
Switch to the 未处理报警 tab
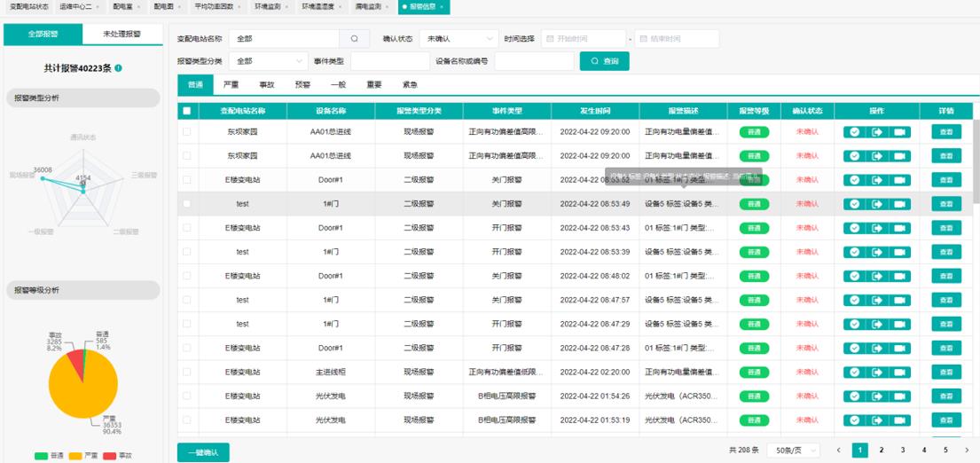pyautogui.click(x=123, y=35)
